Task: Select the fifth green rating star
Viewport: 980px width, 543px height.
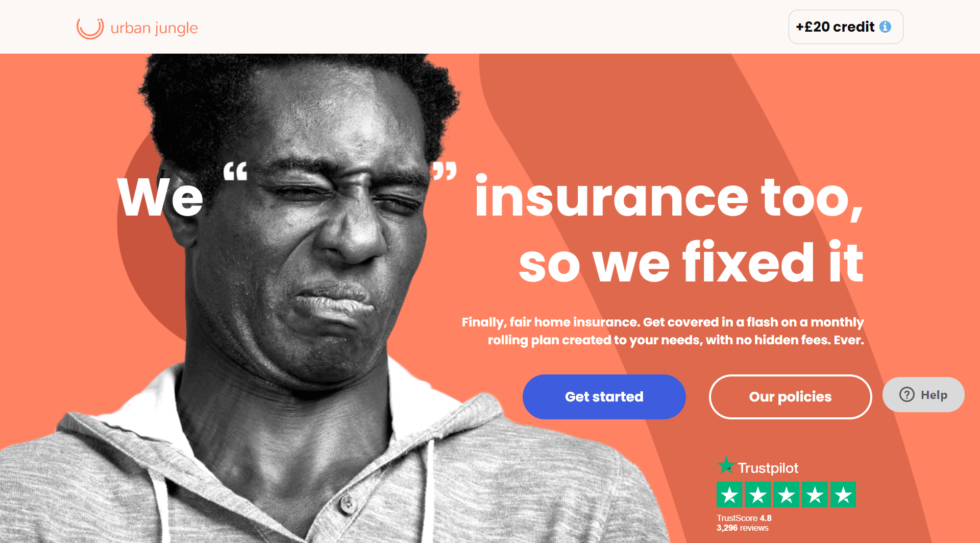Action: click(843, 494)
